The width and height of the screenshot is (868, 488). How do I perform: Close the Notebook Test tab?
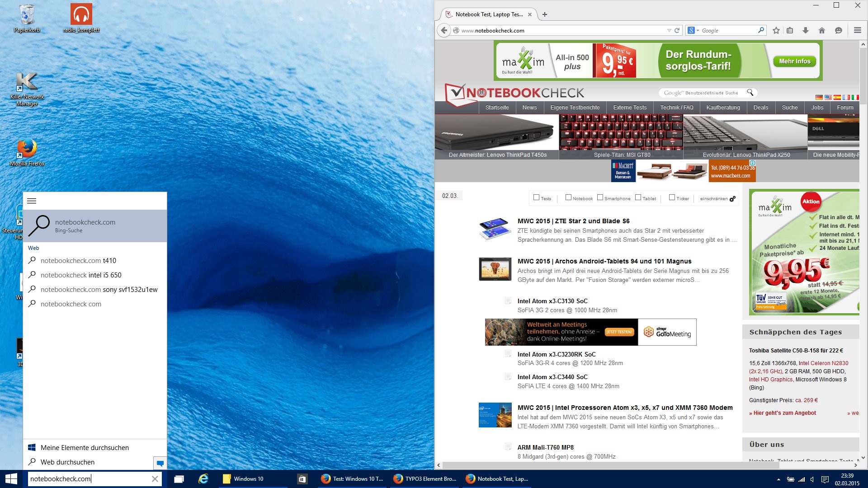(x=530, y=14)
